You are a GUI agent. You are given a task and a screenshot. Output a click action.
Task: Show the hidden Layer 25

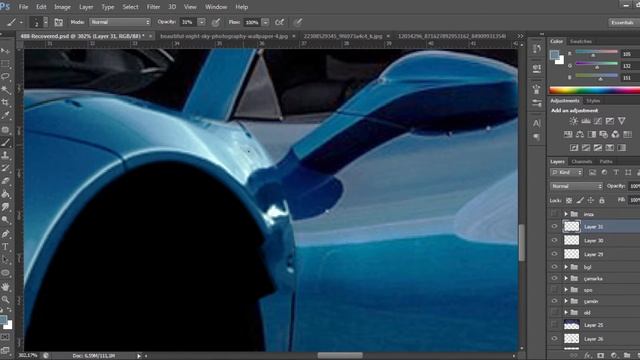tap(554, 325)
